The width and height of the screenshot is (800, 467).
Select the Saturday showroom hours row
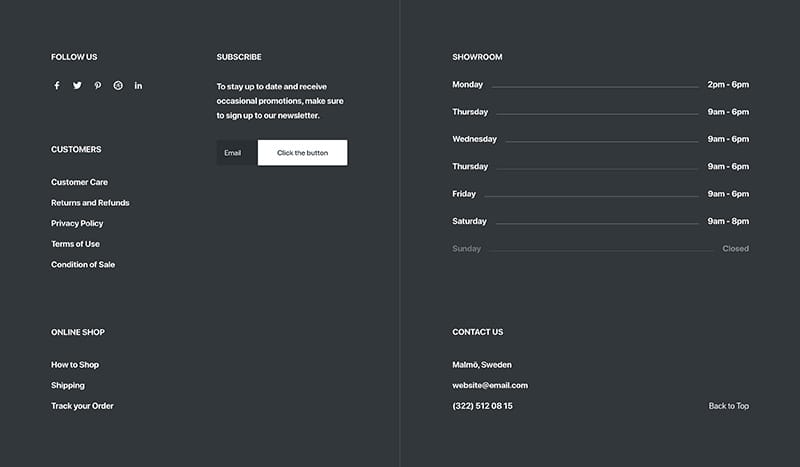click(x=600, y=221)
